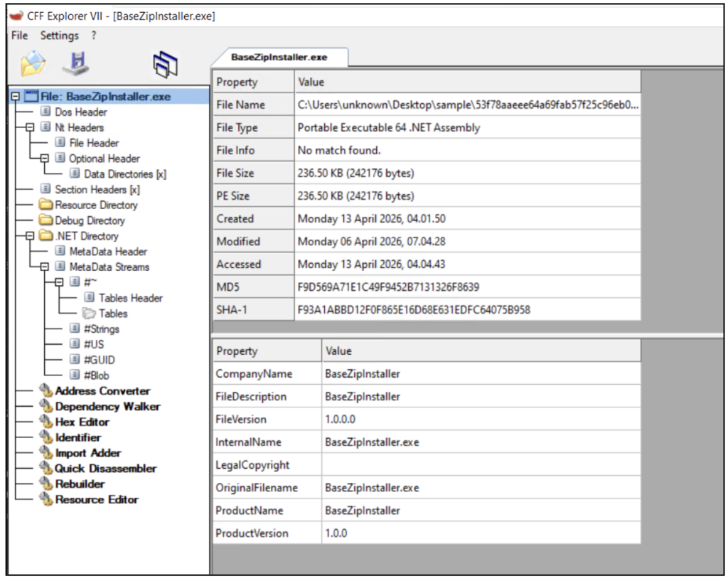Click the Rebuilder tool icon

tap(45, 484)
